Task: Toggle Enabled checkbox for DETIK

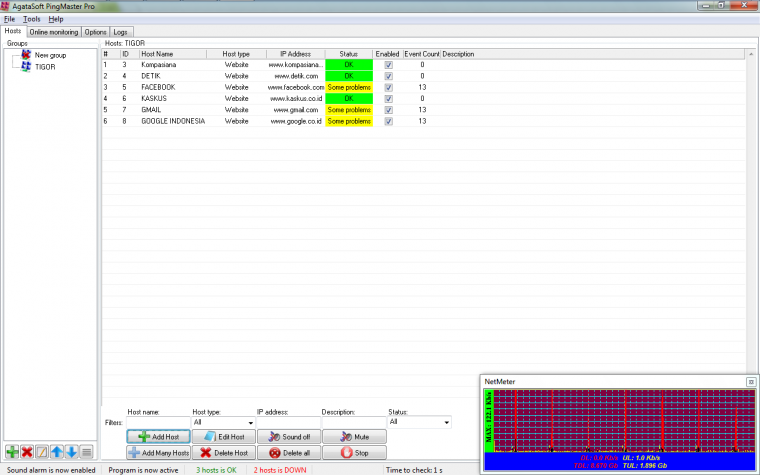Action: 388,76
